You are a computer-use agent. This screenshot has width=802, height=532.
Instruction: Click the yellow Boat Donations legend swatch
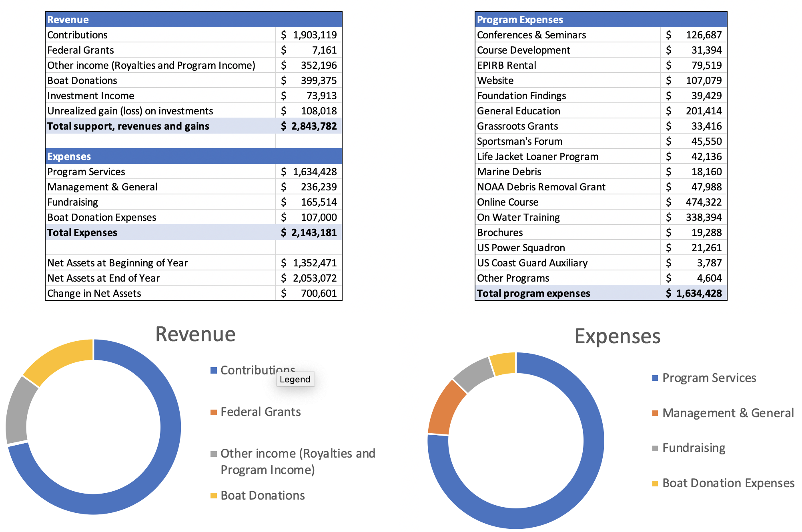[x=214, y=496]
